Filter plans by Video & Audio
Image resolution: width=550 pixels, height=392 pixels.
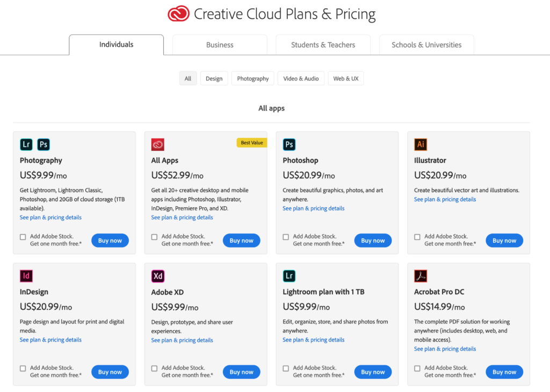(x=301, y=78)
